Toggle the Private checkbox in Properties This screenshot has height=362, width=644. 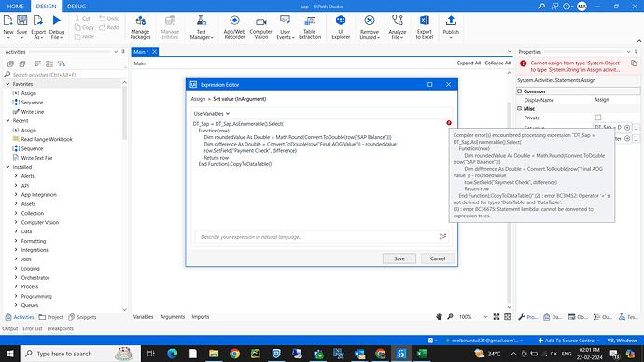tap(598, 118)
